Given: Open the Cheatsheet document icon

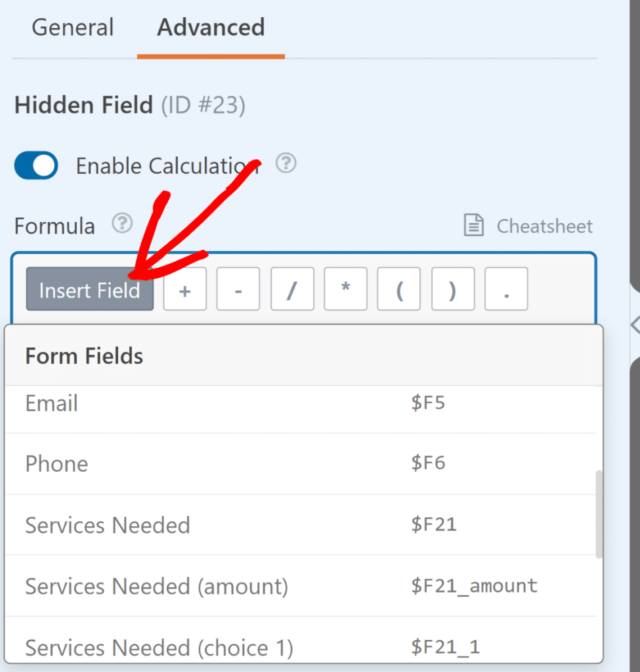Looking at the screenshot, I should pos(474,225).
